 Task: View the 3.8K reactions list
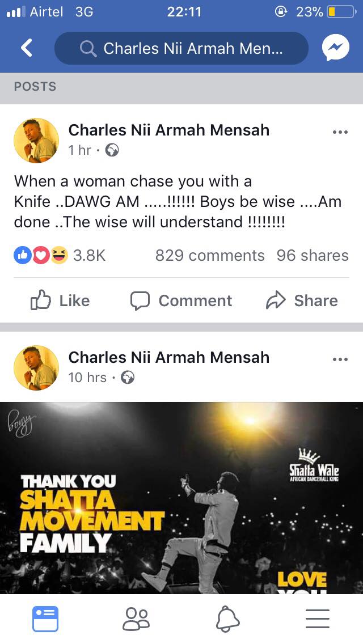tap(60, 256)
